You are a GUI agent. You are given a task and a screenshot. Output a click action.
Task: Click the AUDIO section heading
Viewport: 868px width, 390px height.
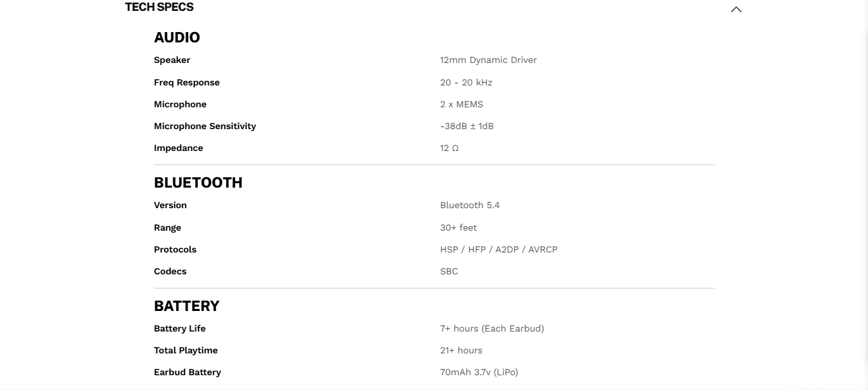pos(177,37)
